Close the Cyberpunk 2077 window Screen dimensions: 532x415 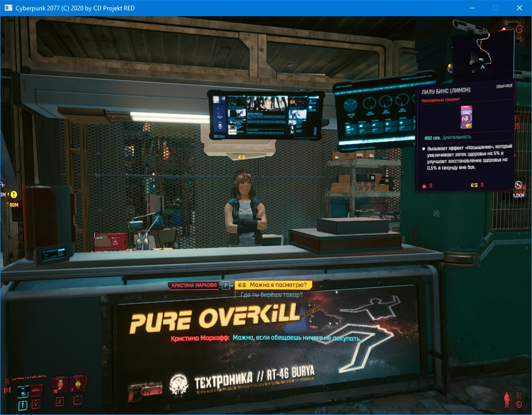pos(520,8)
